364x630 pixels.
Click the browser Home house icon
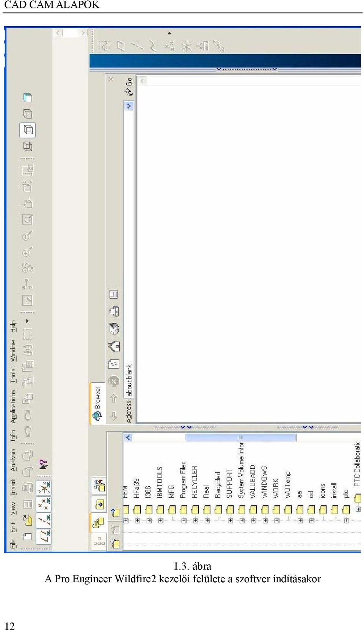tap(114, 346)
